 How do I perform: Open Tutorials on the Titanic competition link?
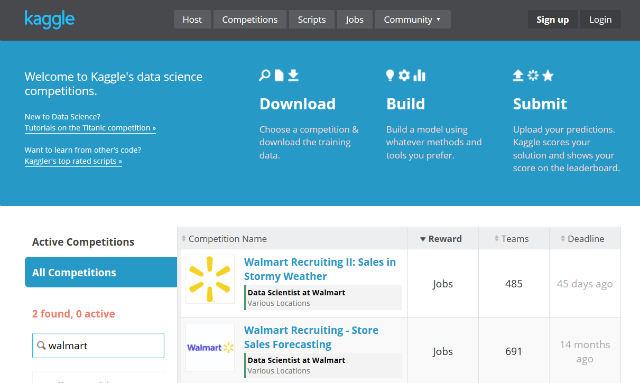click(x=90, y=128)
